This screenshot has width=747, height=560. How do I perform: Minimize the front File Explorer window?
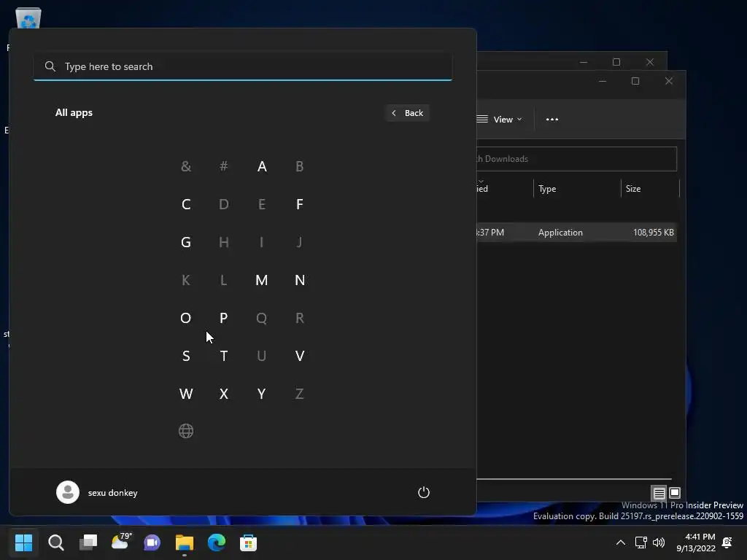coord(602,81)
